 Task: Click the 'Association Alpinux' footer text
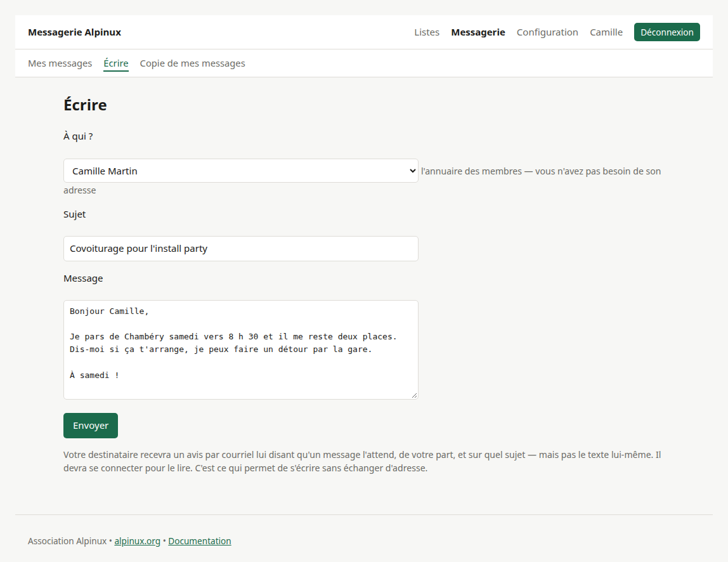pyautogui.click(x=67, y=541)
